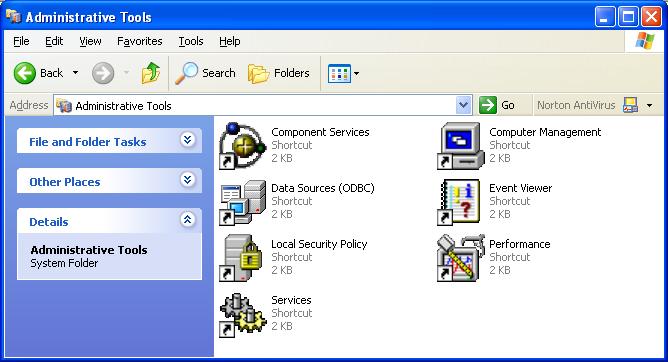Open the Views dropdown arrow
Image resolution: width=668 pixels, height=362 pixels.
tap(357, 73)
